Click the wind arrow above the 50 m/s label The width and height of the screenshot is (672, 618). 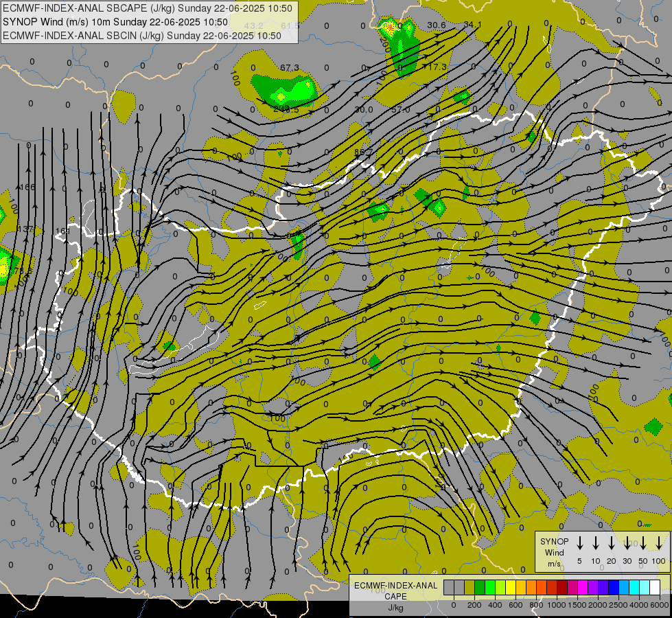click(643, 542)
